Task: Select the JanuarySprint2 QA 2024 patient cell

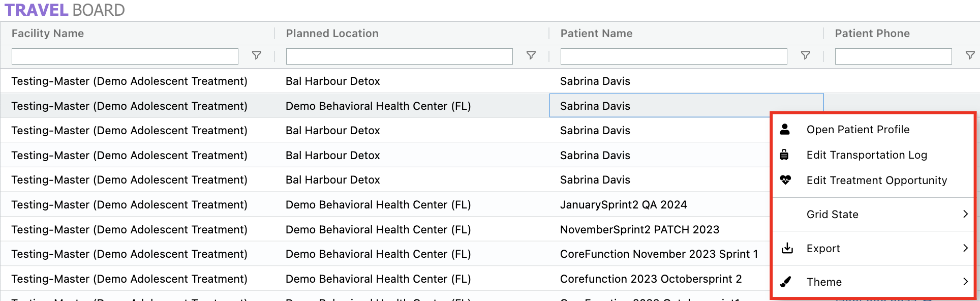Action: click(x=623, y=205)
